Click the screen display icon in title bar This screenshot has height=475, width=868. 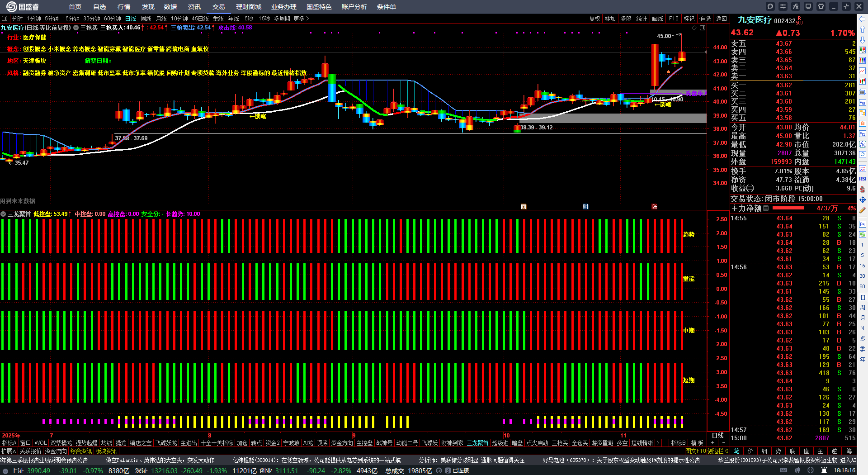coord(808,6)
